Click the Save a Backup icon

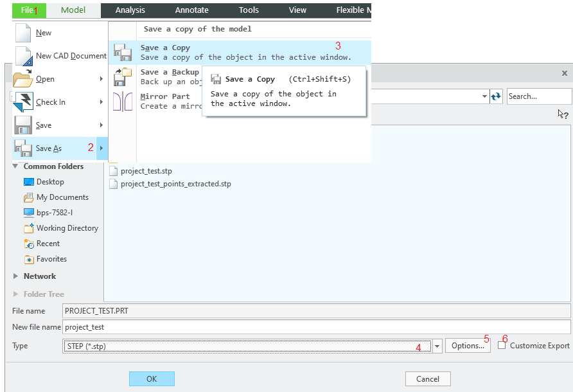pyautogui.click(x=121, y=76)
